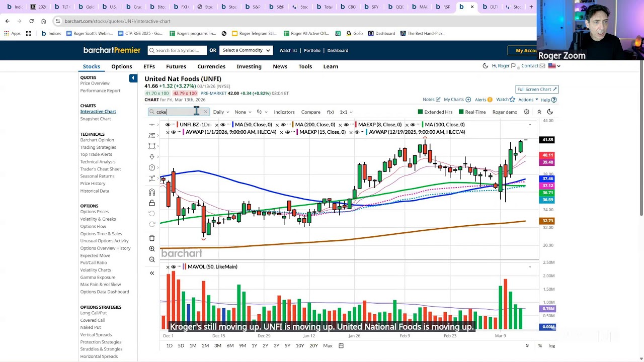Open the question mark marker tool
This screenshot has height=362, width=644.
[x=152, y=167]
